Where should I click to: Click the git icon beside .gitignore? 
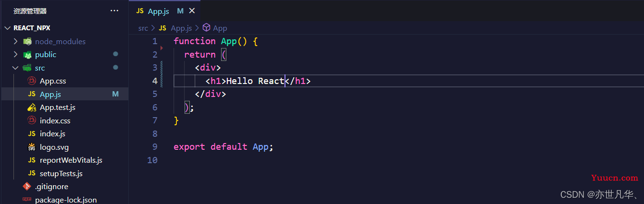(x=27, y=187)
